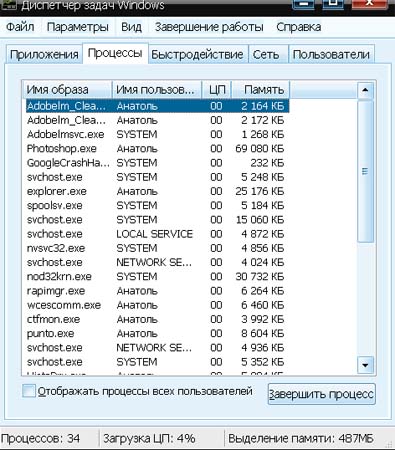Image resolution: width=395 pixels, height=450 pixels.
Task: Select svchost.exe row with 4 024 КБ
Action: tap(157, 262)
